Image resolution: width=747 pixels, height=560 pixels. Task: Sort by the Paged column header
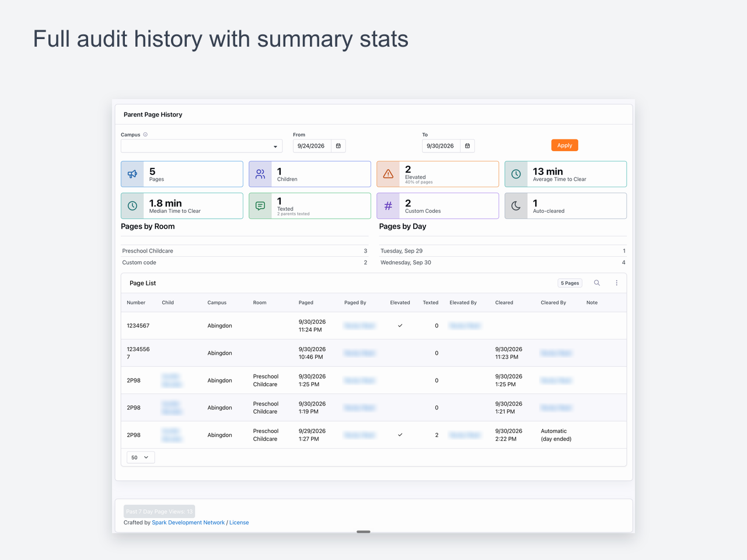coord(306,303)
